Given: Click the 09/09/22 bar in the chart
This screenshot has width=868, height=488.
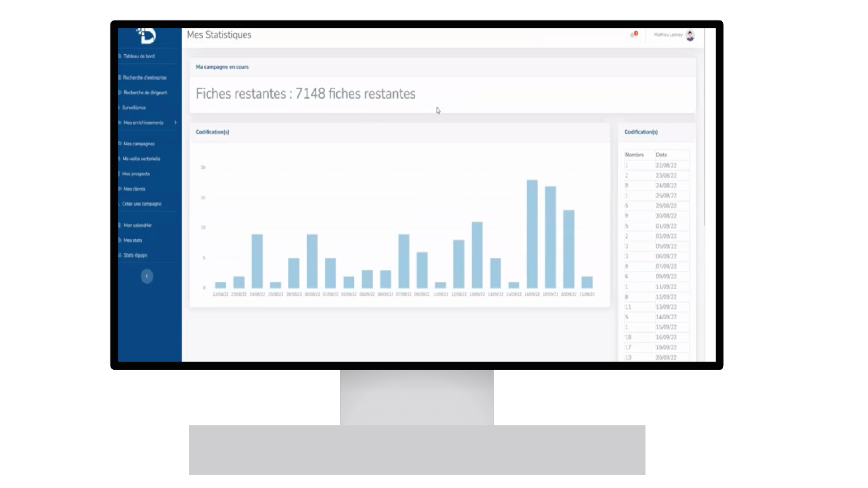Looking at the screenshot, I should point(422,270).
